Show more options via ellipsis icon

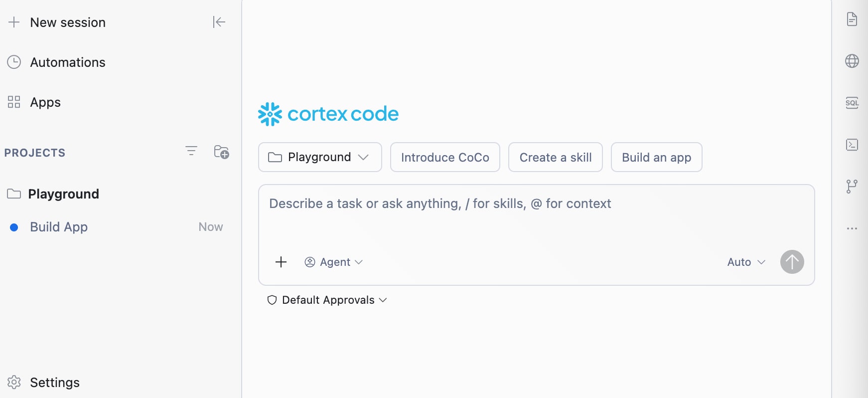(852, 228)
